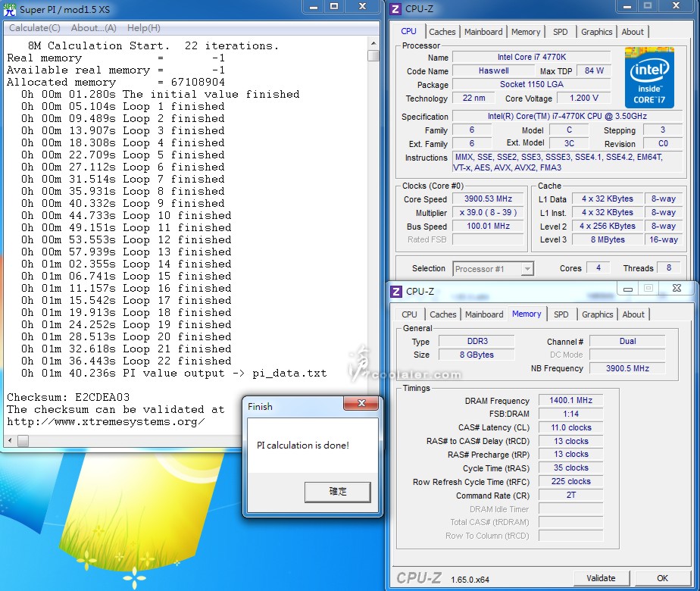Click the Max TDP value 84 W
Image resolution: width=700 pixels, height=591 pixels.
click(x=594, y=70)
